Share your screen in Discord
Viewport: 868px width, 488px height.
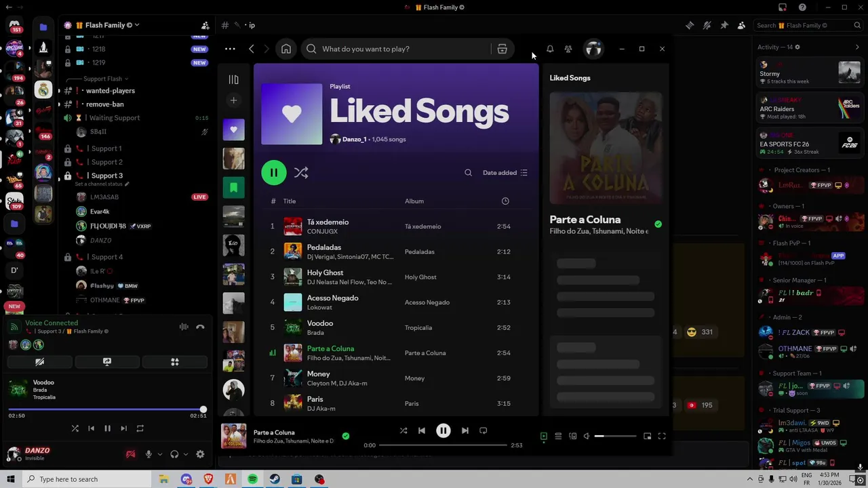click(106, 362)
